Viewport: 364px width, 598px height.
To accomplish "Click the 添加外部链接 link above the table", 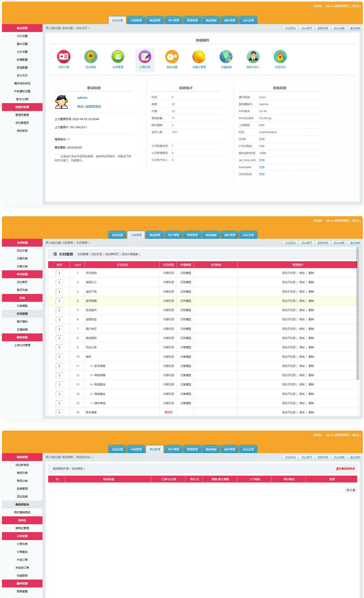I will (130, 254).
